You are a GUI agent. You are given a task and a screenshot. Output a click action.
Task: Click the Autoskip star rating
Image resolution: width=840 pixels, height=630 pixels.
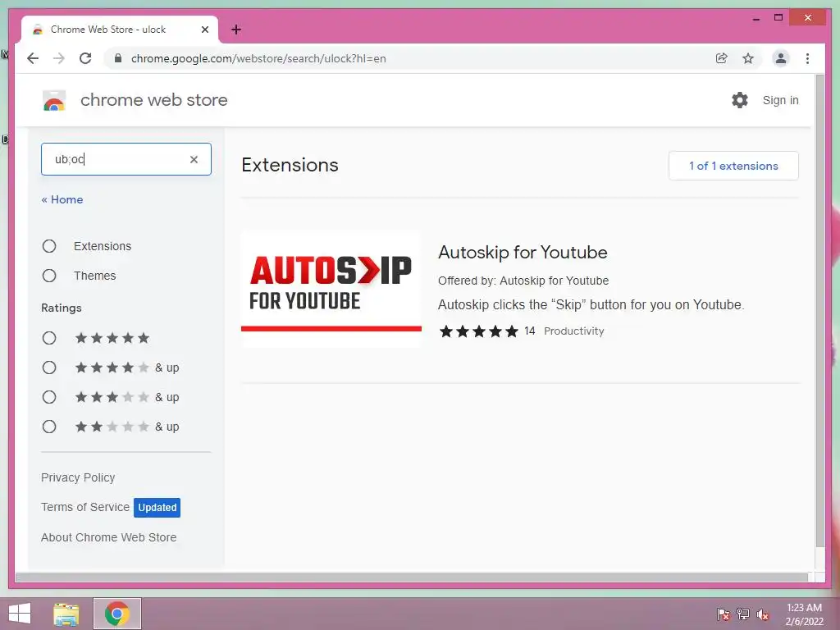(x=479, y=331)
